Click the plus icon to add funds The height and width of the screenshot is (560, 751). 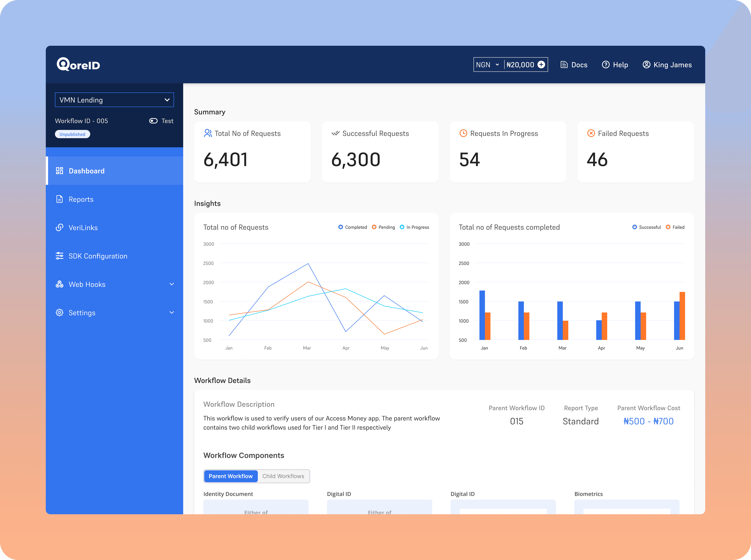tap(541, 64)
